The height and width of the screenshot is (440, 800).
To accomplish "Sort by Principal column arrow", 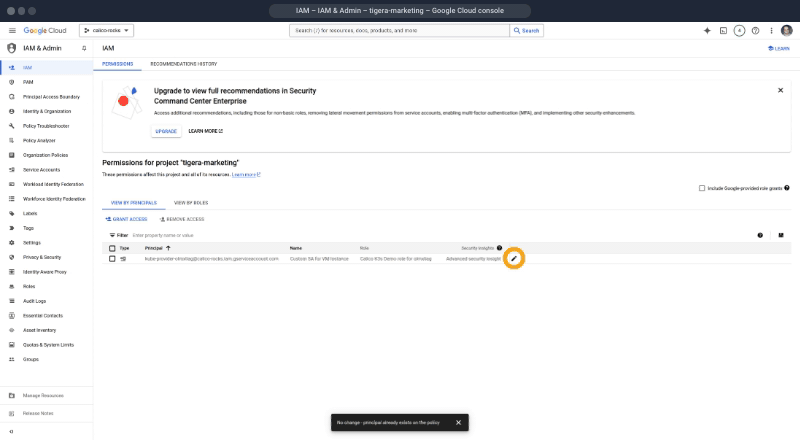I will pos(168,248).
